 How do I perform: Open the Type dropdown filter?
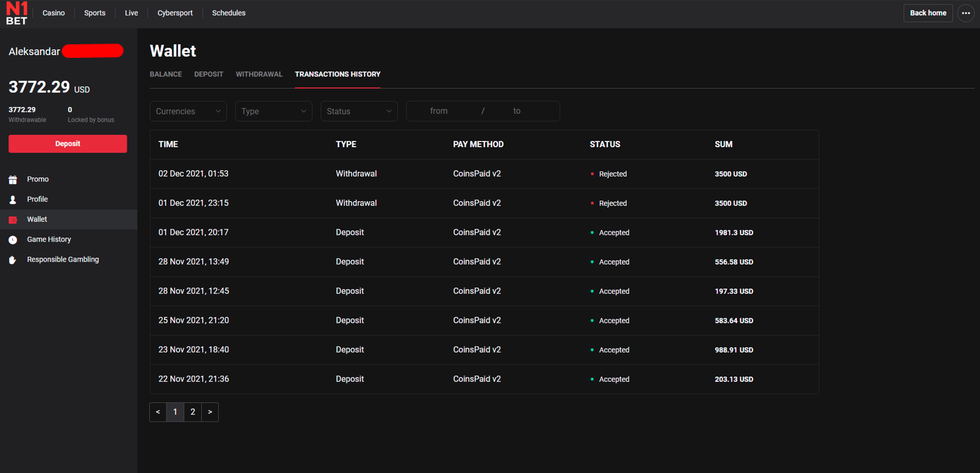pos(274,111)
